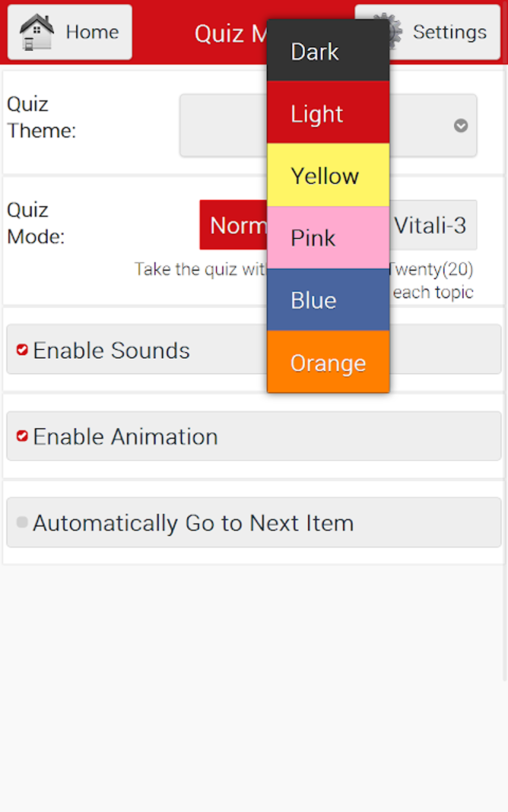Pick the Blue theme option

click(328, 300)
